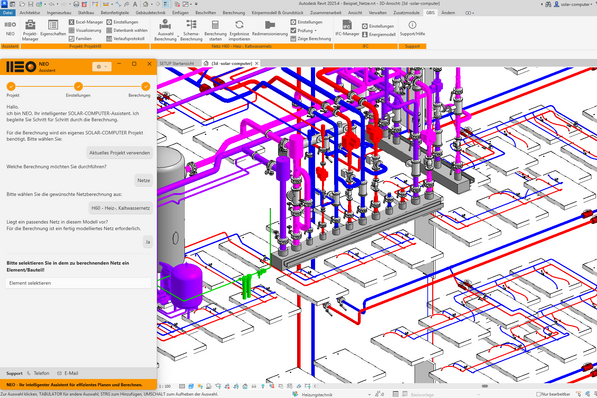Image resolution: width=597 pixels, height=398 pixels.
Task: Switch to the SETUP Startansicht view tab
Action: (x=177, y=63)
